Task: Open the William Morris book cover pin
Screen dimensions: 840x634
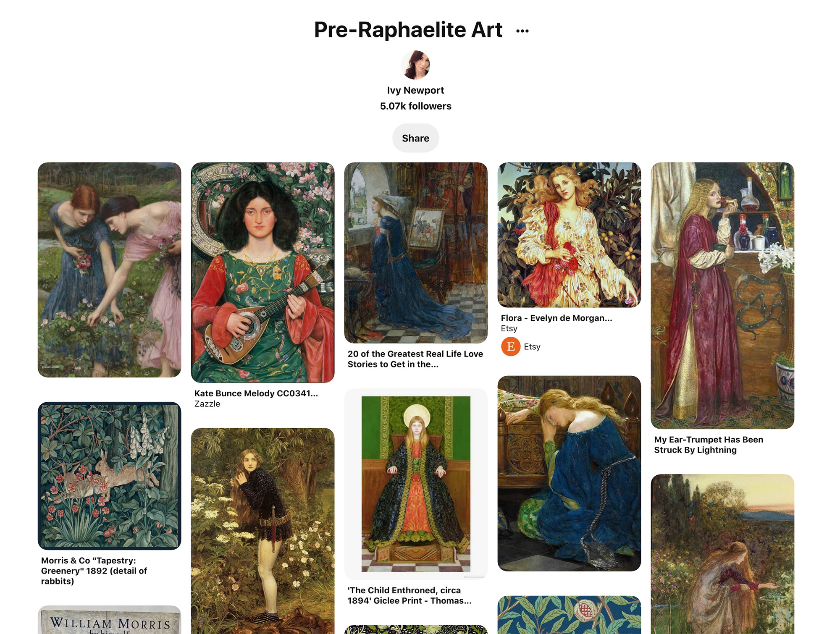Action: pos(109,620)
